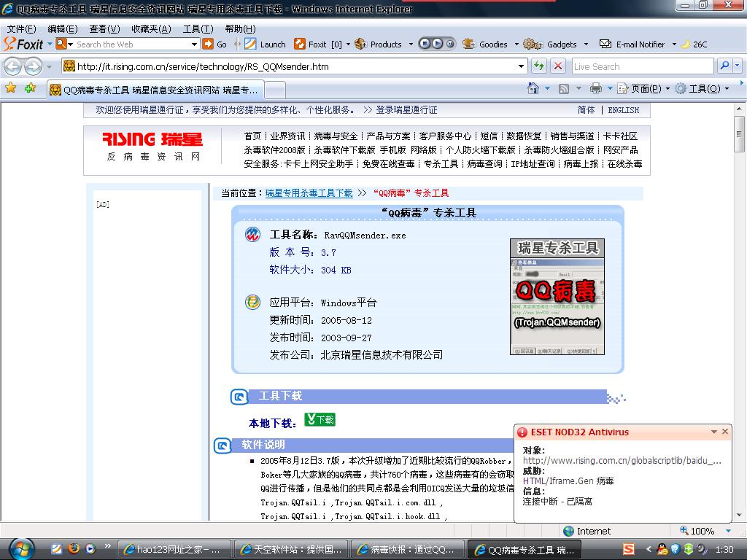Click the Foxit Launch toolbar button

264,44
